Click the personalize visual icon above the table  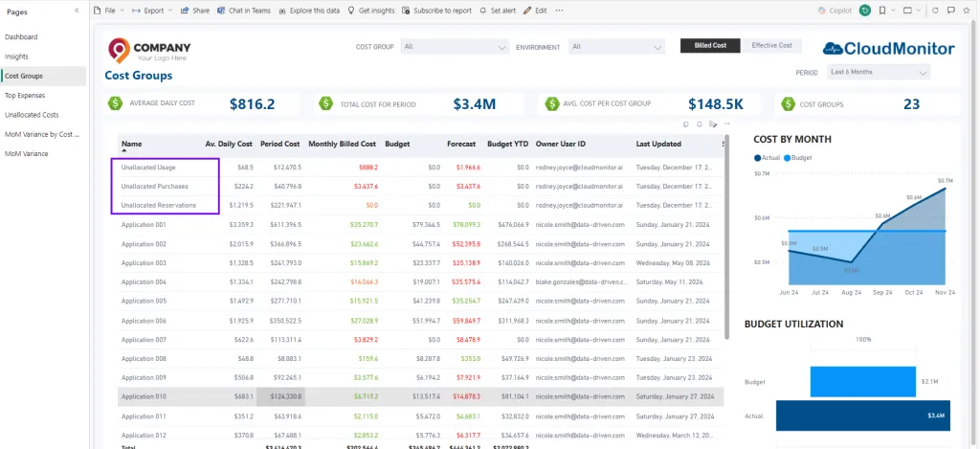point(713,123)
